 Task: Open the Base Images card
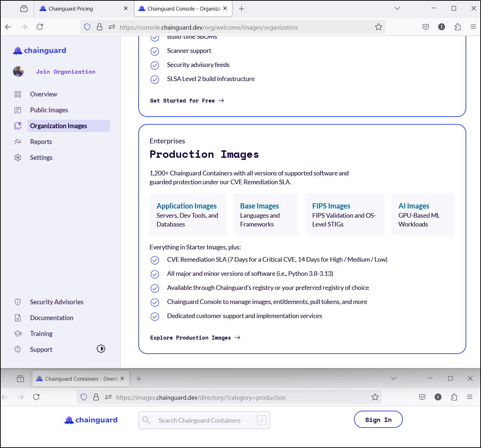point(266,214)
